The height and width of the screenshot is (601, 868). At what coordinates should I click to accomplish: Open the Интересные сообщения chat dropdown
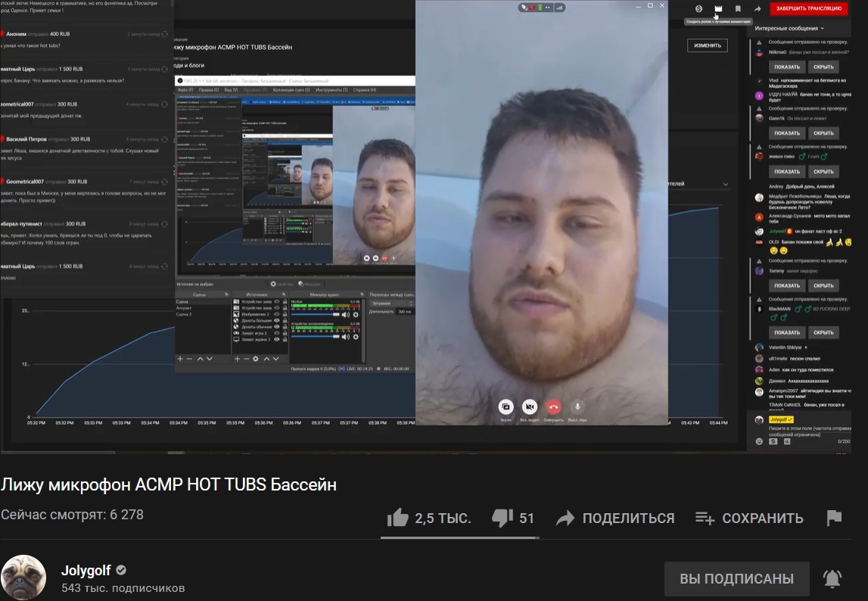[x=789, y=28]
